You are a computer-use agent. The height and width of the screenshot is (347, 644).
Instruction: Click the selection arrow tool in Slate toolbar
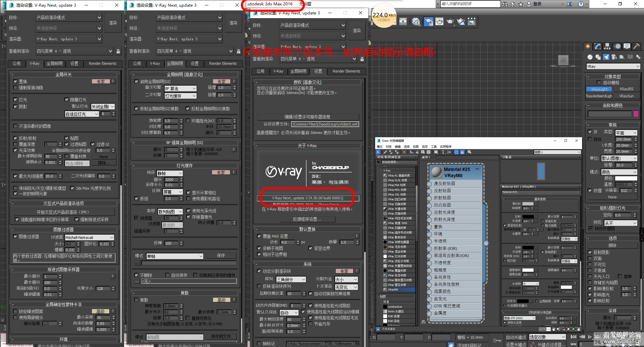(378, 152)
